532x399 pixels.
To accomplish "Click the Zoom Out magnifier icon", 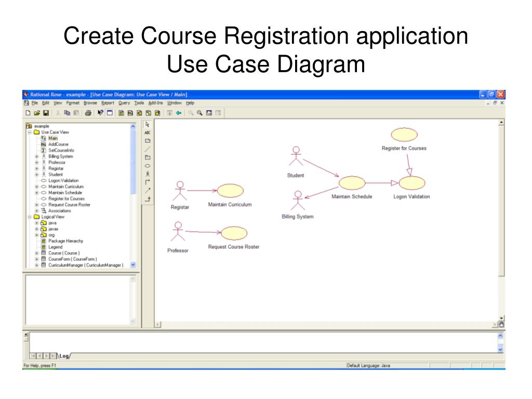I will pyautogui.click(x=200, y=113).
